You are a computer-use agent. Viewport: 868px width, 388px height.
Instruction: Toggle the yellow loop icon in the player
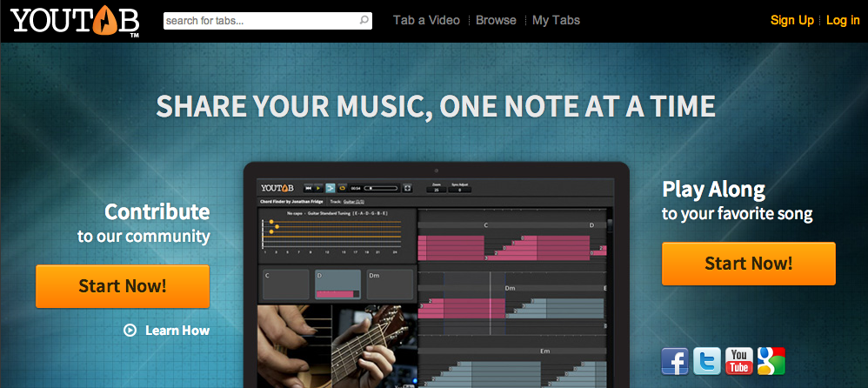coord(342,188)
